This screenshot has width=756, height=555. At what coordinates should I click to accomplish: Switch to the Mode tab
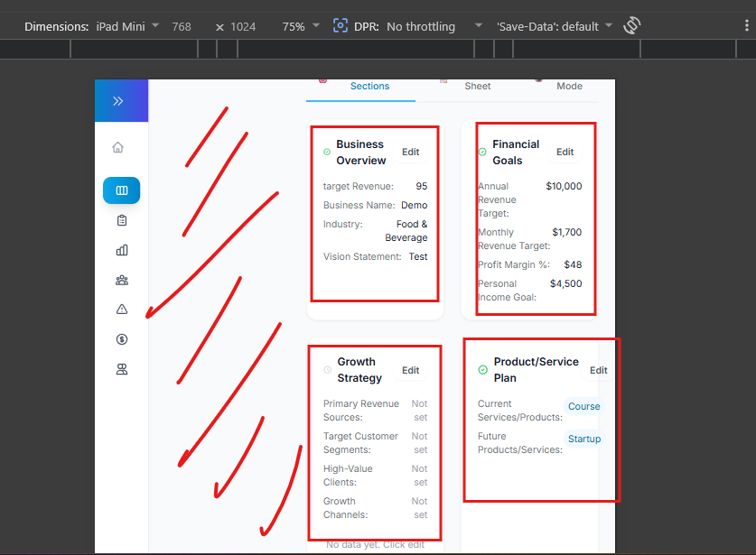(569, 87)
